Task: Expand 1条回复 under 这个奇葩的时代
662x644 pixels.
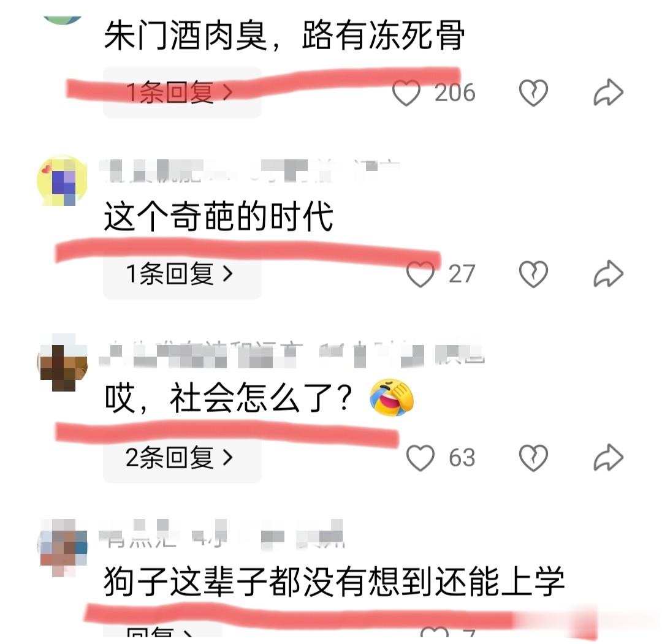Action: [183, 274]
